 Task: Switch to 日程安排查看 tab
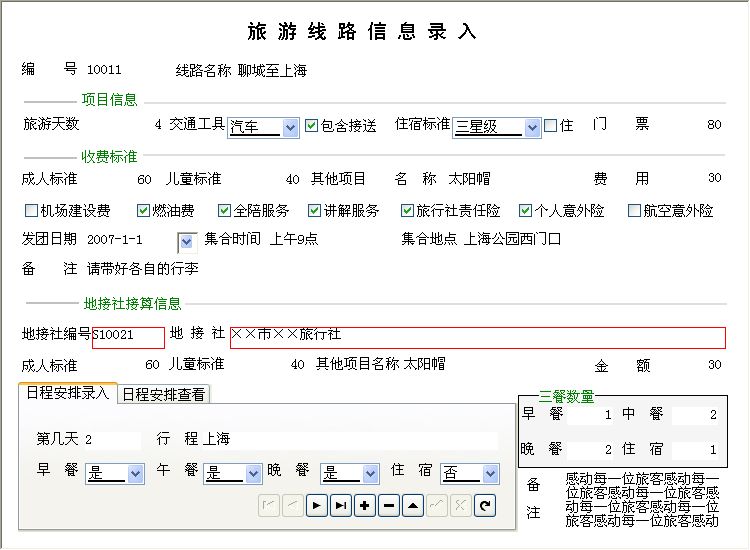pos(164,395)
